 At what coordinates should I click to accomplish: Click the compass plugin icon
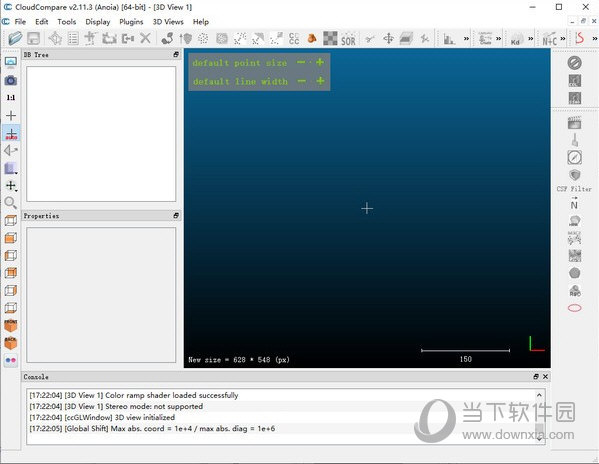pyautogui.click(x=574, y=157)
